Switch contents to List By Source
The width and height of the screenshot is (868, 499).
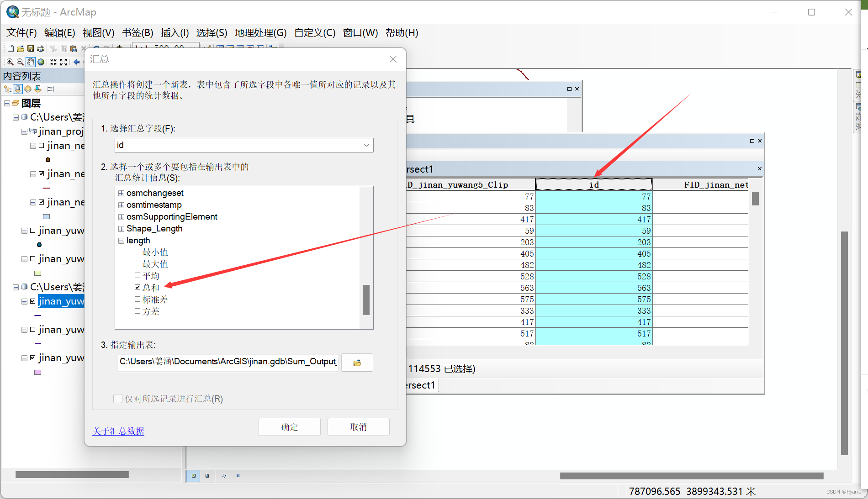pyautogui.click(x=18, y=89)
